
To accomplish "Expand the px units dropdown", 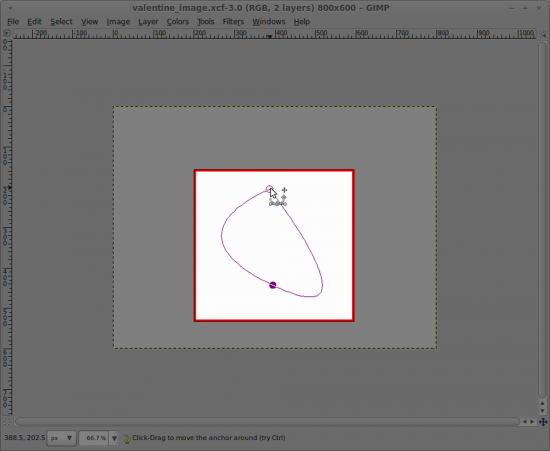I will coord(62,438).
